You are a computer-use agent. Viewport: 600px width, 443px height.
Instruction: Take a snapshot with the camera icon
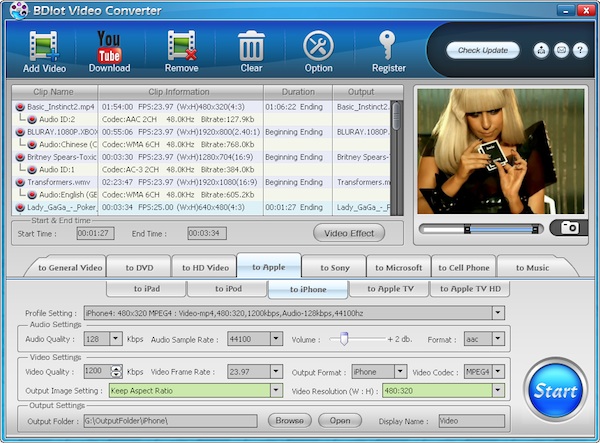point(569,228)
